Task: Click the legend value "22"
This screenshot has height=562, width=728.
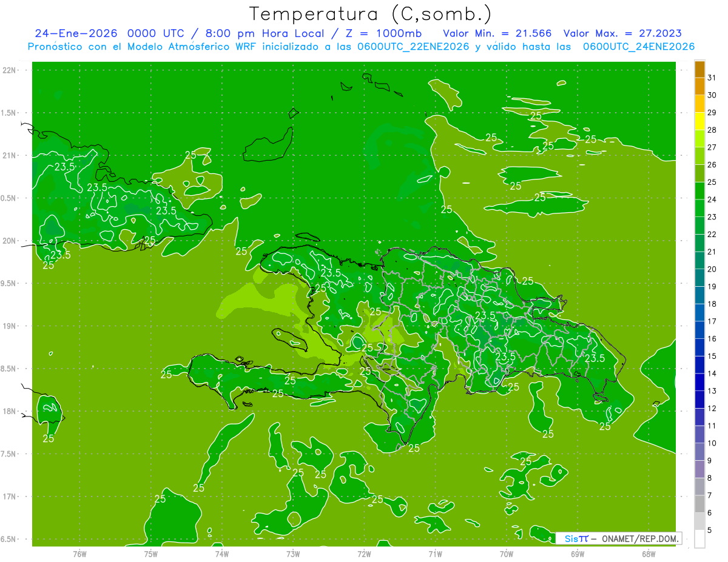Action: click(712, 234)
